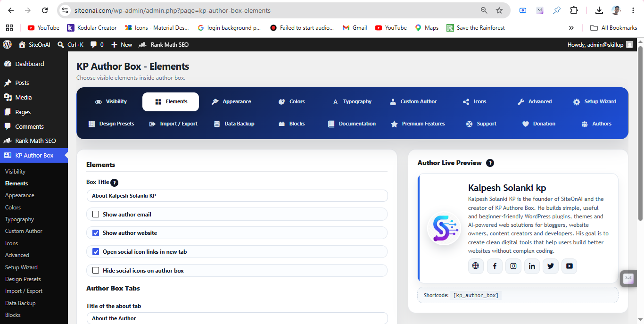
Task: Enable the Show author email checkbox
Action: point(96,214)
